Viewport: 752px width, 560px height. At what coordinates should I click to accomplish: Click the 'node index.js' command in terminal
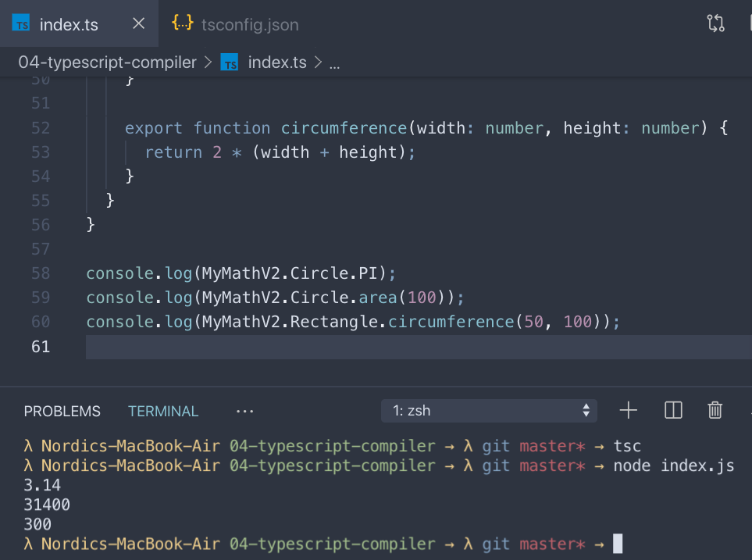click(x=674, y=465)
